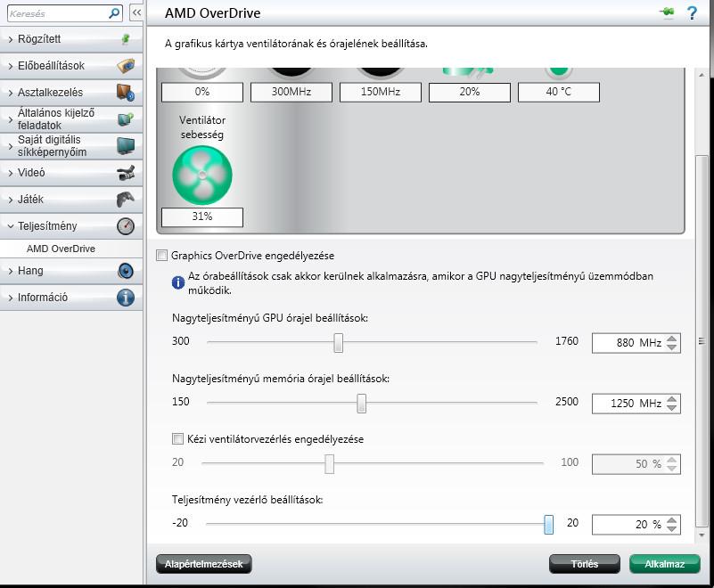This screenshot has height=588, width=714.
Task: Increase power control 20 % with up arrow
Action: 671,519
